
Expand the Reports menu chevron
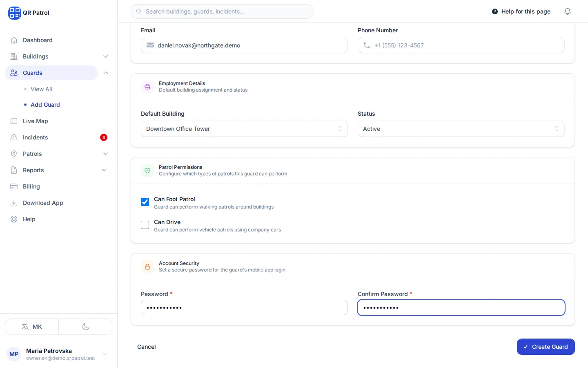click(x=104, y=170)
